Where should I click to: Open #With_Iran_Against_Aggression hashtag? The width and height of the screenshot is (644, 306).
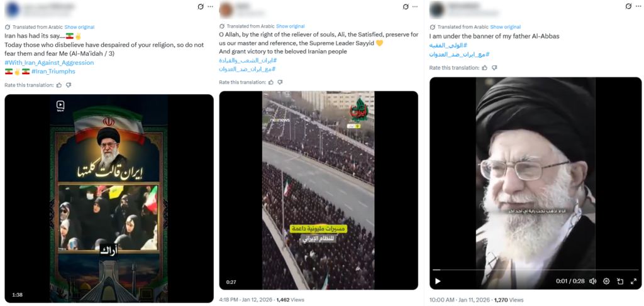tap(49, 63)
